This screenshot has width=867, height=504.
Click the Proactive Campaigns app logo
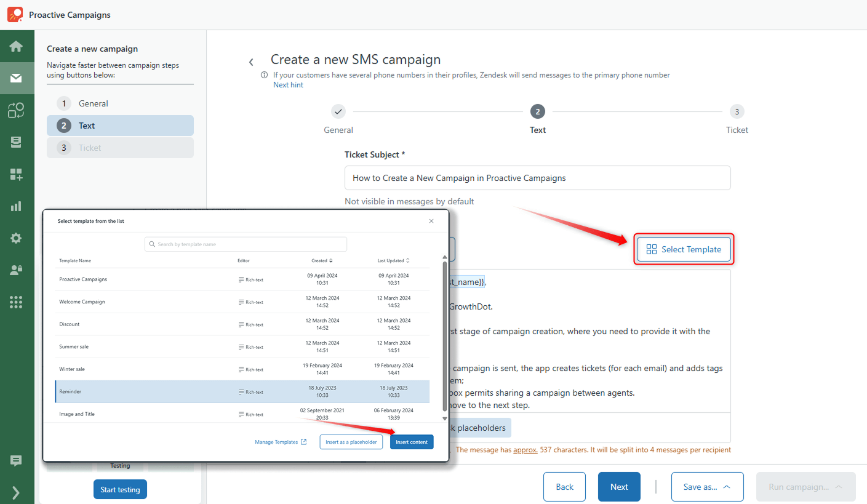tap(15, 14)
